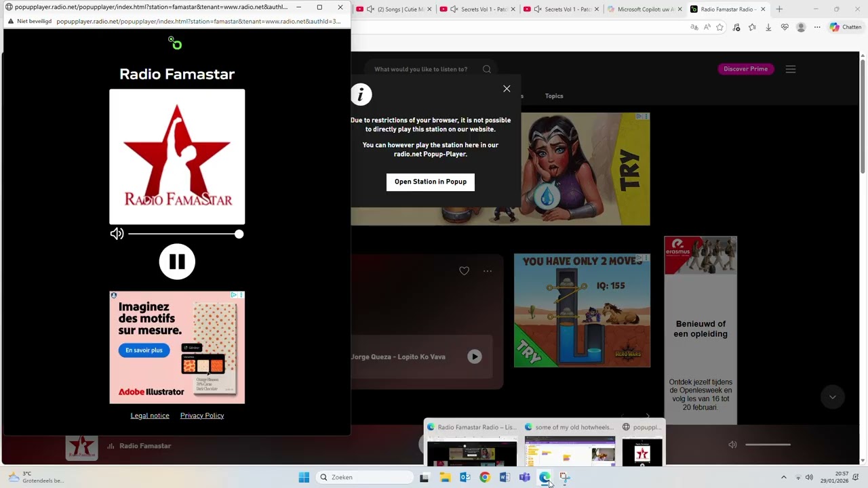Click the Niet beveiligd security warning
Viewport: 868px width, 488px height.
coord(30,22)
